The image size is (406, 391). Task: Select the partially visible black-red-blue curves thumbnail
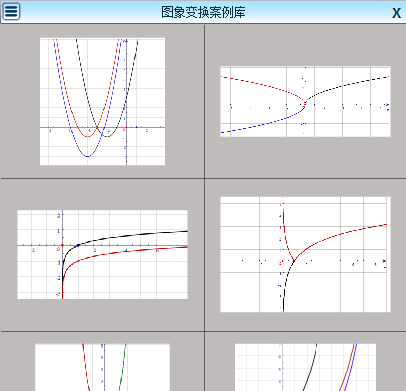click(305, 367)
